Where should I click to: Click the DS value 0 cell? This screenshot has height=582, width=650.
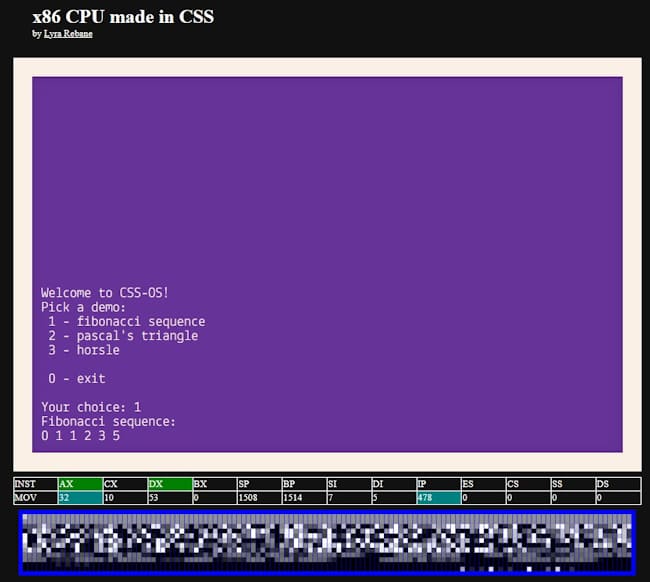[618, 497]
